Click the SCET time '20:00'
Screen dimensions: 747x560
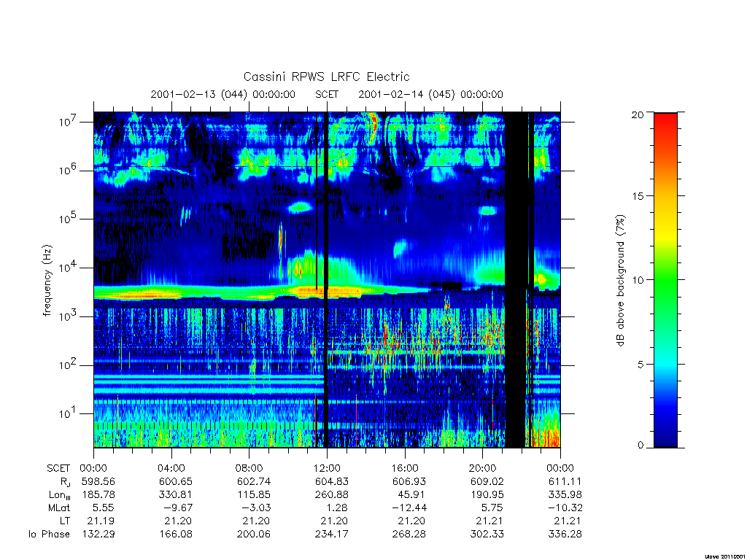pos(482,468)
